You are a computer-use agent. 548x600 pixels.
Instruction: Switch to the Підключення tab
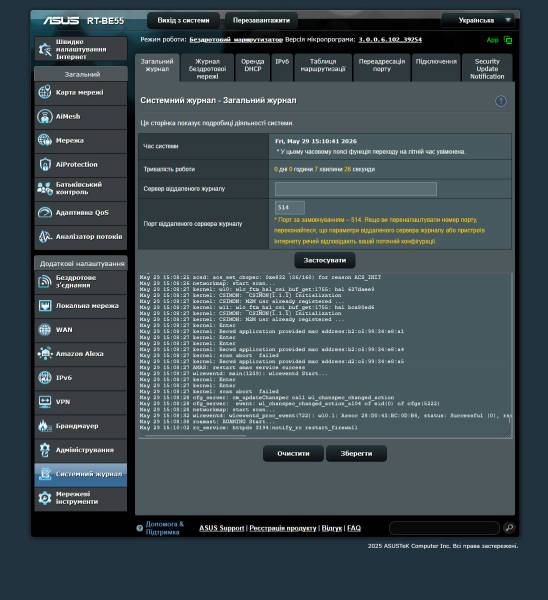(436, 67)
